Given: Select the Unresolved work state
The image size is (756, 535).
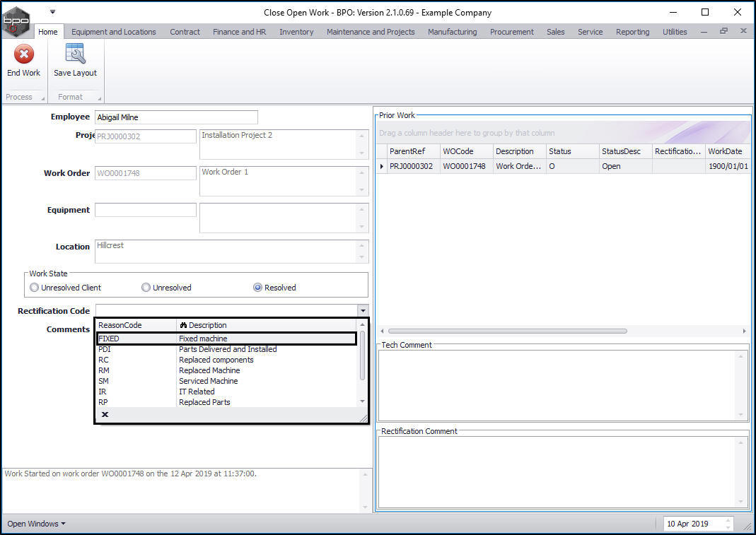Looking at the screenshot, I should point(146,288).
